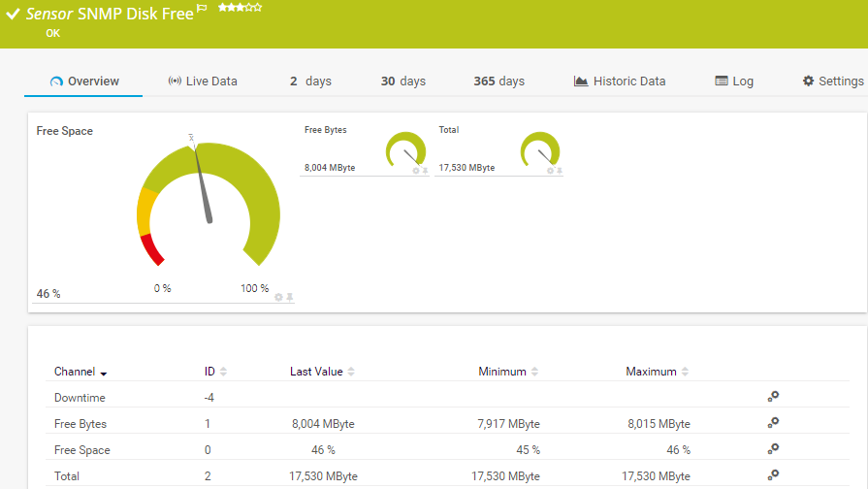
Task: Click the Free Bytes channel name
Action: pos(80,424)
